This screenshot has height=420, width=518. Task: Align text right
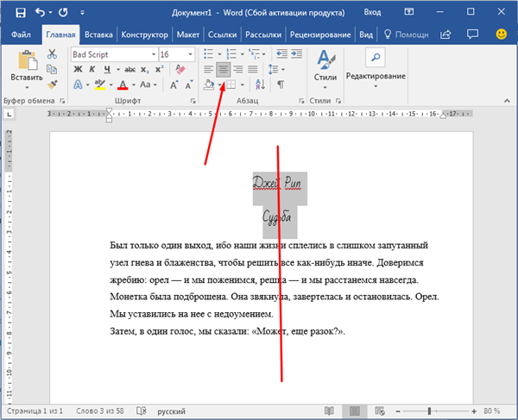click(238, 69)
